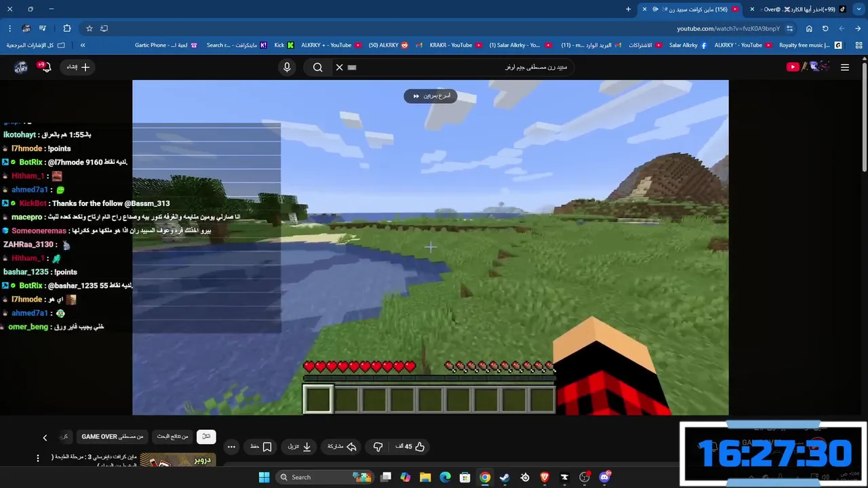868x488 pixels.
Task: Open Brave browser from taskbar
Action: pyautogui.click(x=545, y=477)
